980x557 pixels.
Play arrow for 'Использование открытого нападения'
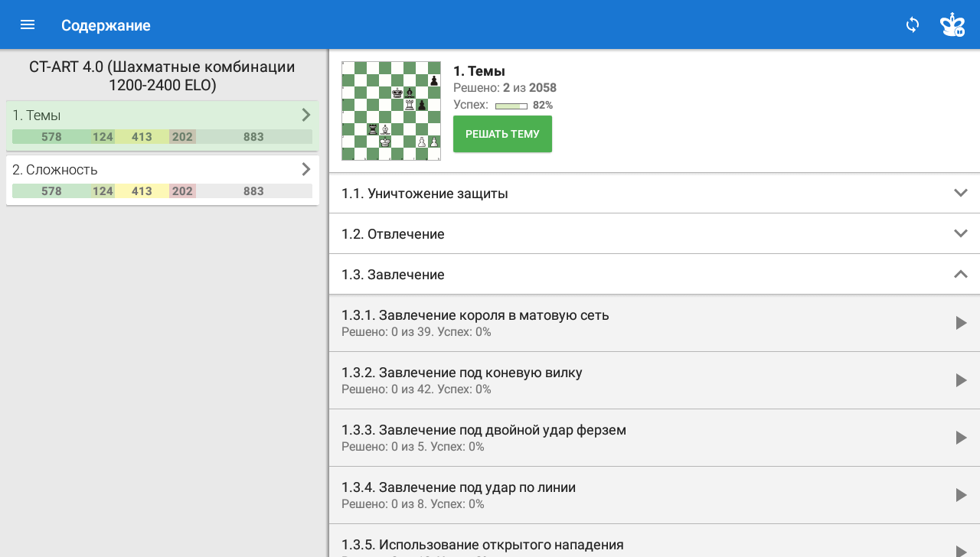click(x=962, y=550)
